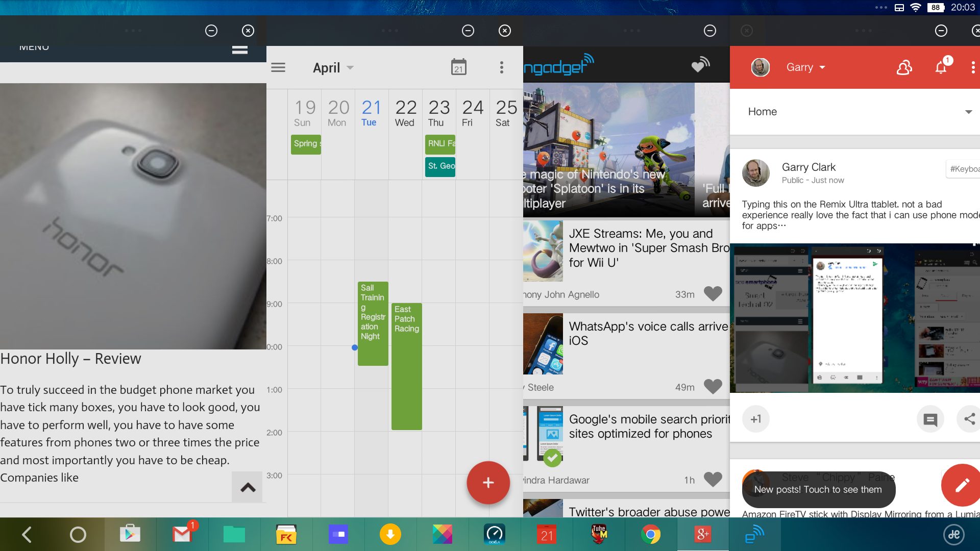This screenshot has height=551, width=980.
Task: Comment on Garry Clark's post
Action: point(930,419)
